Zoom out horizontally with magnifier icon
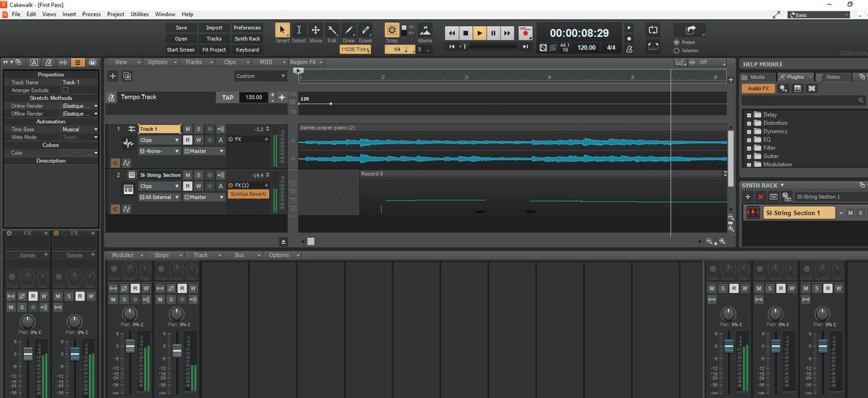Viewport: 868px width, 398px height. [x=711, y=242]
